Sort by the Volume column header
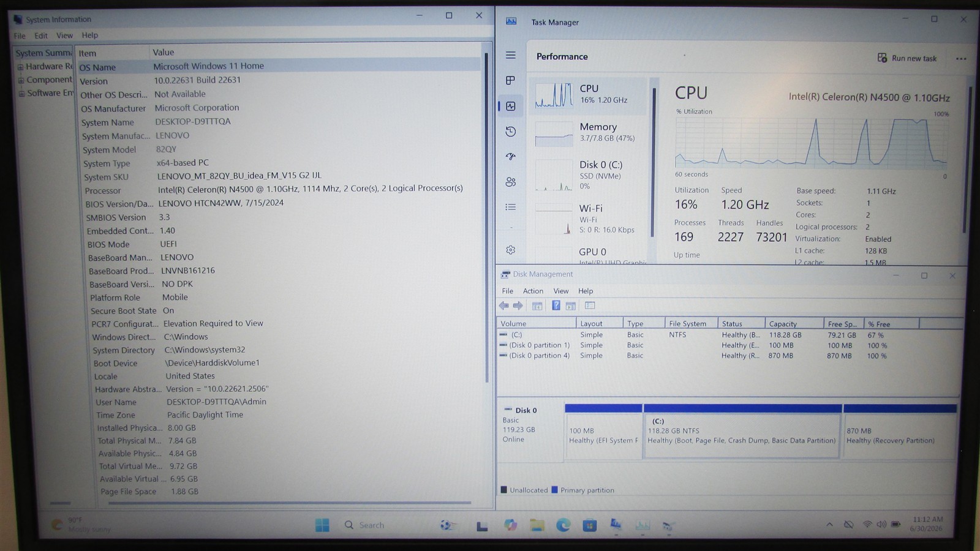 click(537, 323)
